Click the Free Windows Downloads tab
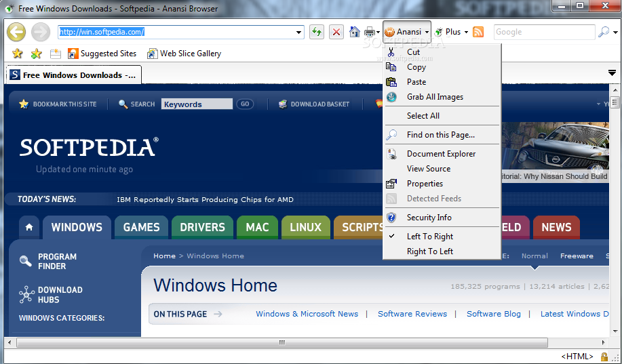The width and height of the screenshot is (622, 364). pyautogui.click(x=74, y=75)
